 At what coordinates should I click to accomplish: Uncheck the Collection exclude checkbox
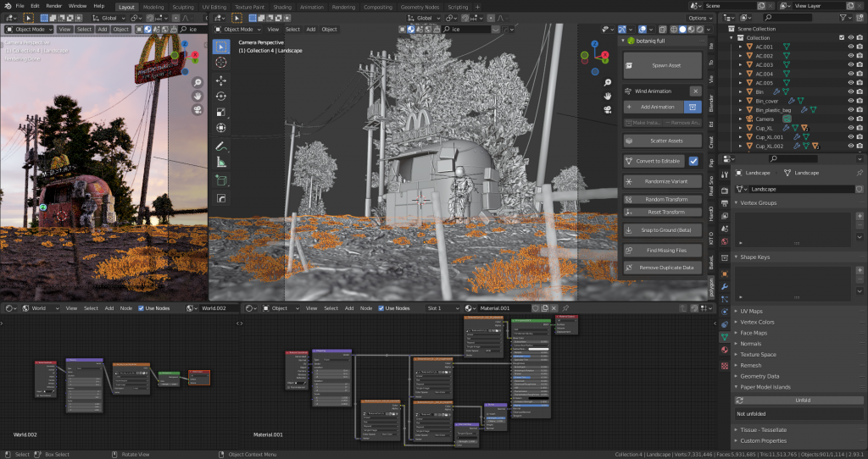click(x=842, y=37)
